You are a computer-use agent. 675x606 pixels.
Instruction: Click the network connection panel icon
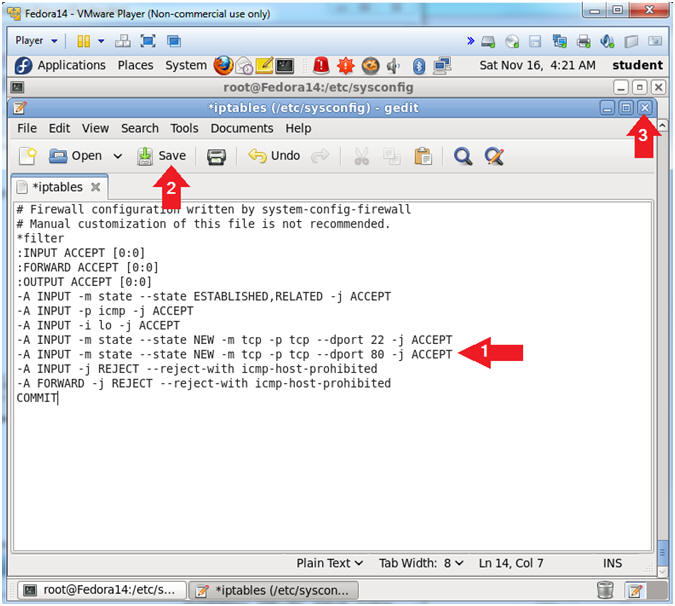point(443,66)
